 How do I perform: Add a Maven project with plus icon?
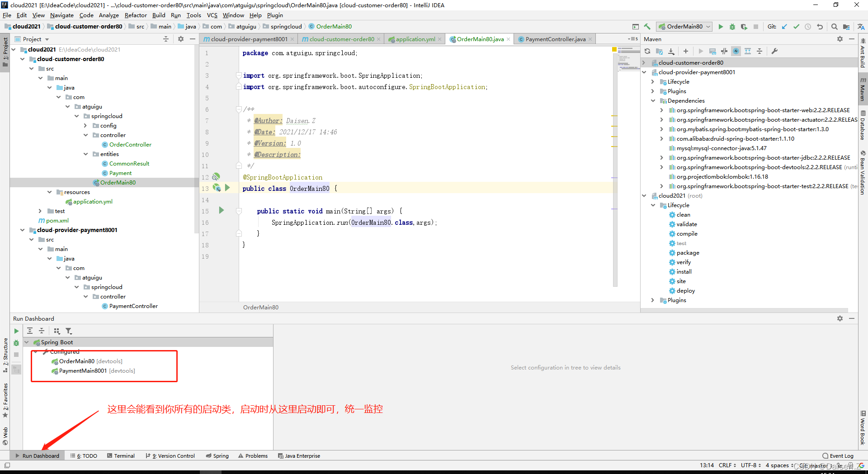[x=686, y=51]
